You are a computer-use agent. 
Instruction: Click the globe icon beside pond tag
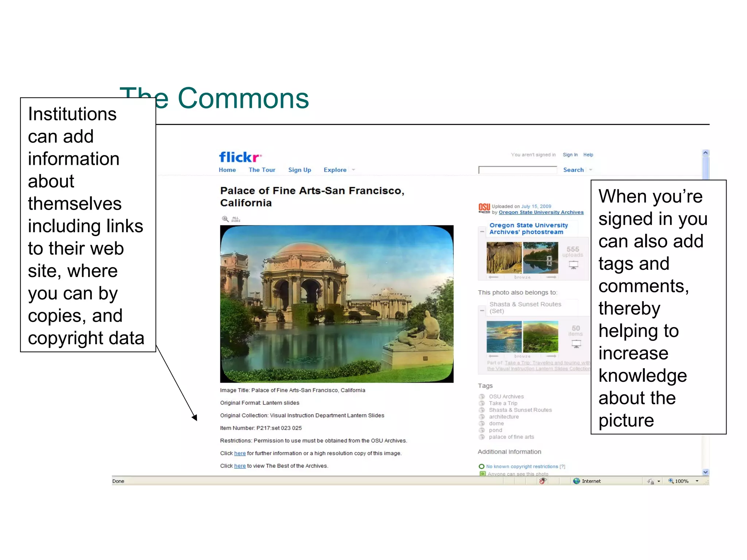click(482, 430)
